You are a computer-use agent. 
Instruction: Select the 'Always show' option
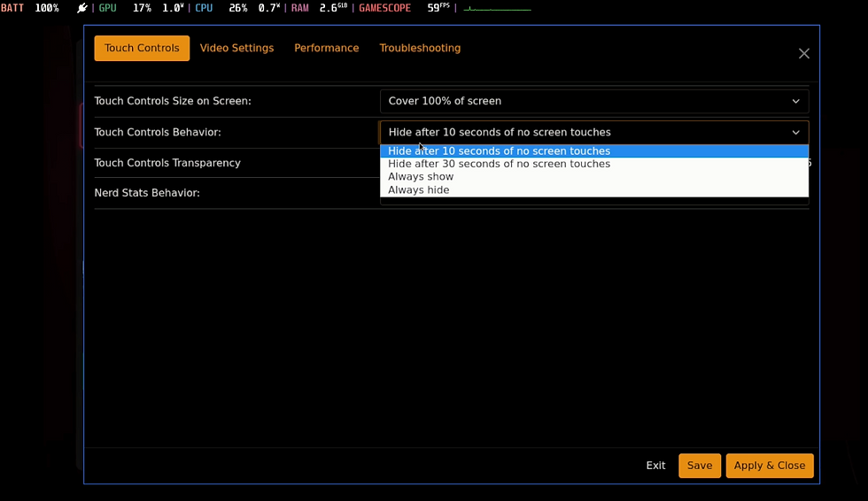click(594, 177)
